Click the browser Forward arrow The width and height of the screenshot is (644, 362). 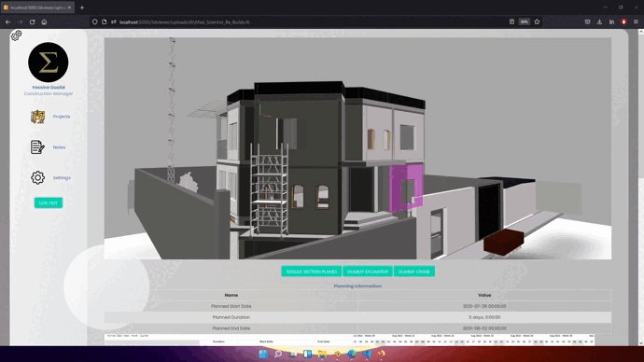pyautogui.click(x=20, y=21)
